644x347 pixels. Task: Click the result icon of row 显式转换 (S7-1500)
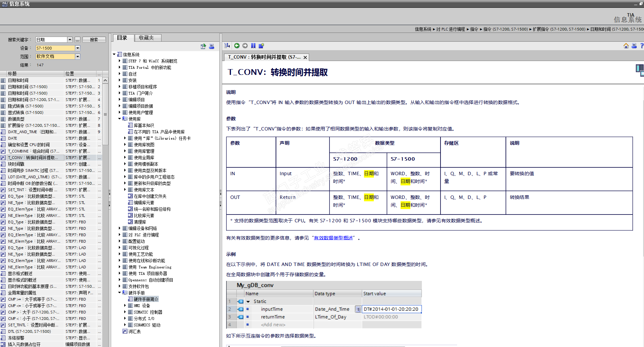[3, 113]
